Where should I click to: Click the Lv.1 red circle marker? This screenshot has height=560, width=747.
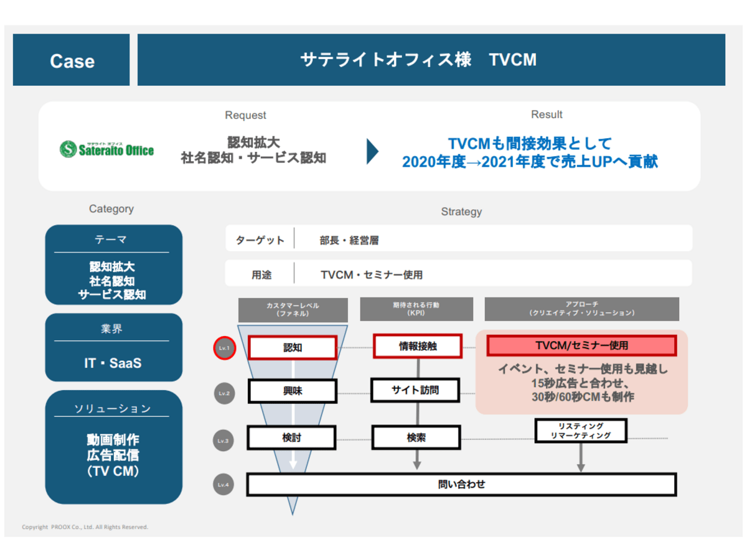[x=223, y=348]
